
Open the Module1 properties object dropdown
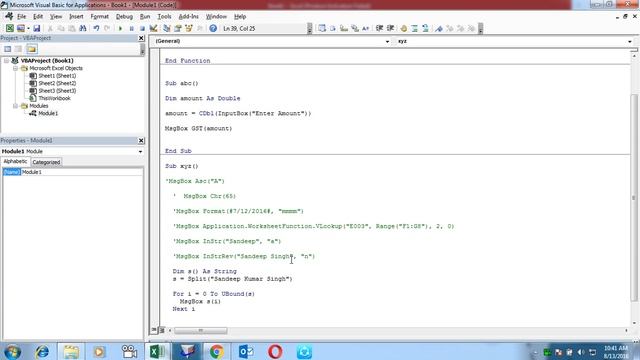pyautogui.click(x=140, y=151)
